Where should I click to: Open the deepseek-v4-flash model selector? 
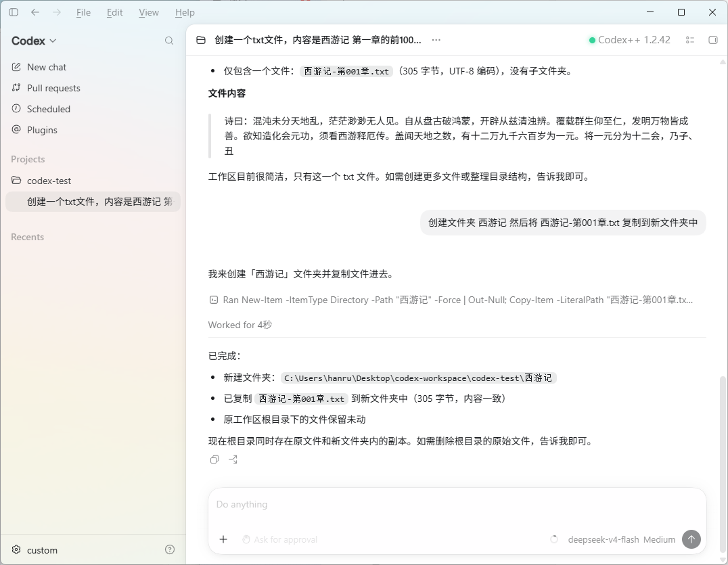pos(603,539)
